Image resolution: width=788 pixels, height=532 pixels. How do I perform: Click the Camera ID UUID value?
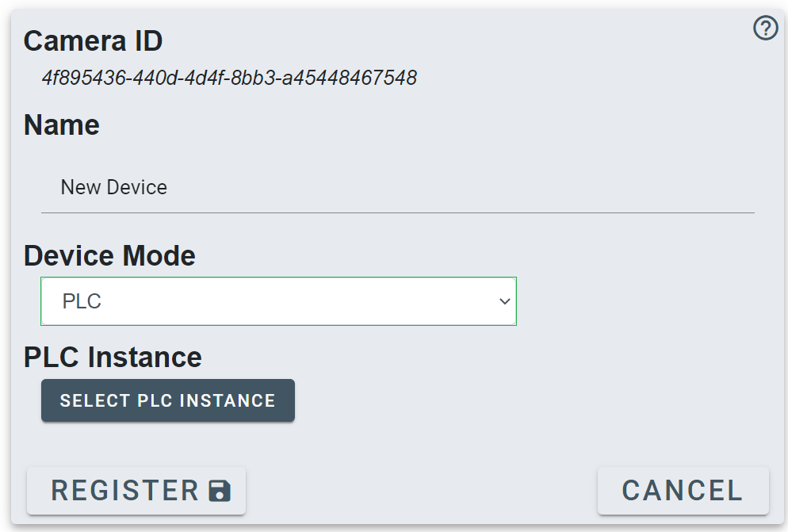[x=229, y=78]
